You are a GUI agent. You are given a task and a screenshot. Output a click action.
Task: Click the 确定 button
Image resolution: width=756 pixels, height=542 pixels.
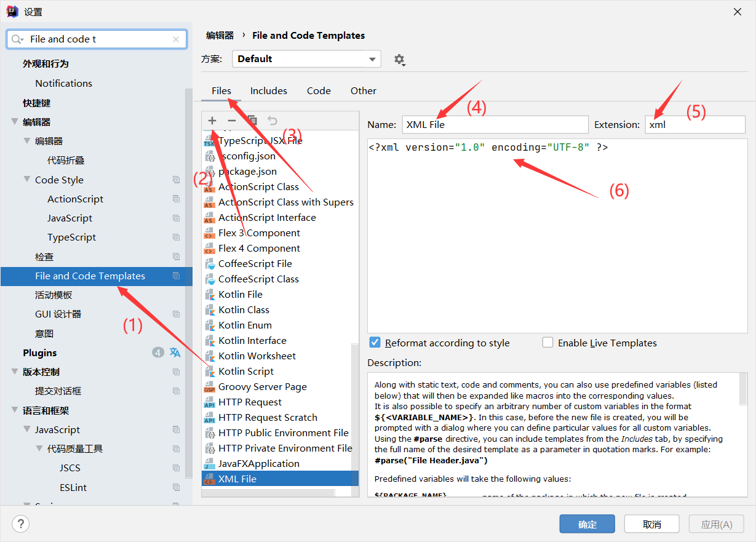(x=587, y=524)
